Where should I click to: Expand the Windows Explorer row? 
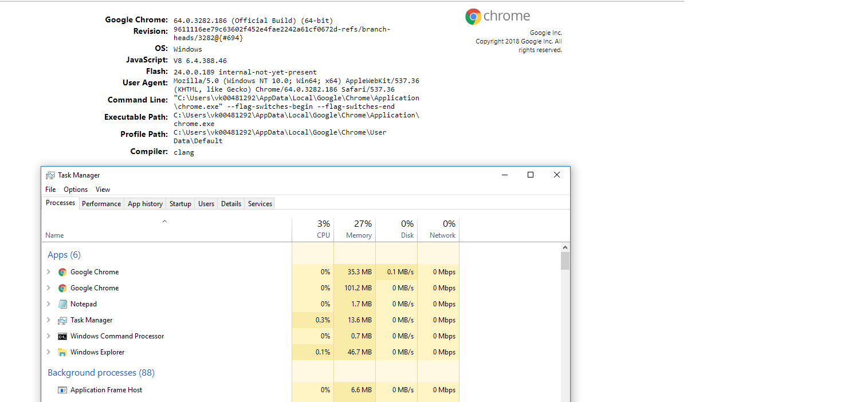coord(49,352)
